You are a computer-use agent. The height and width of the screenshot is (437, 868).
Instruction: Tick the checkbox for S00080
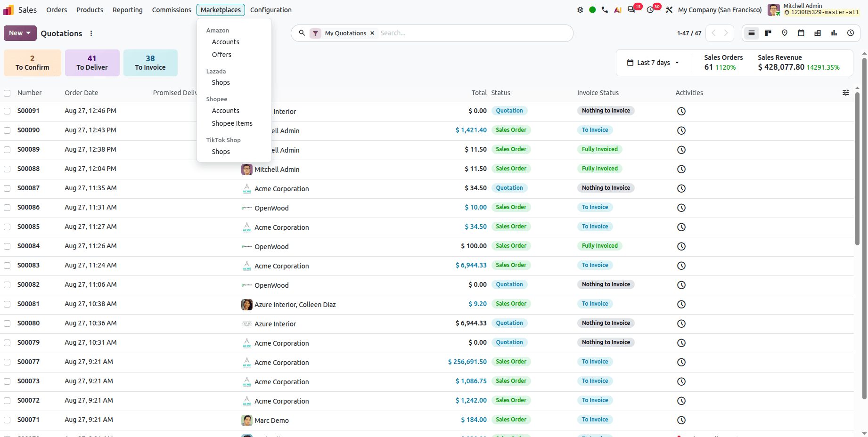pyautogui.click(x=7, y=324)
